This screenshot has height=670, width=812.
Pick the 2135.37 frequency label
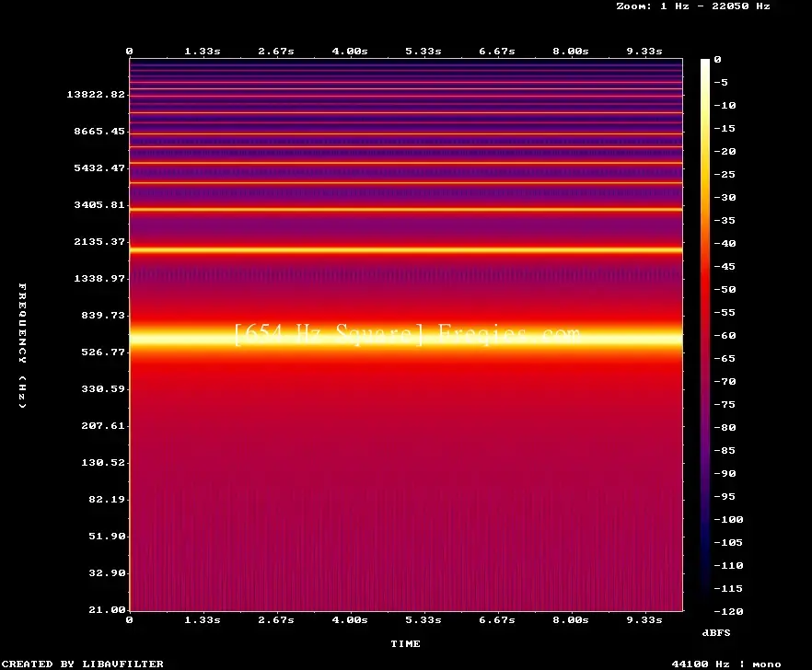99,241
